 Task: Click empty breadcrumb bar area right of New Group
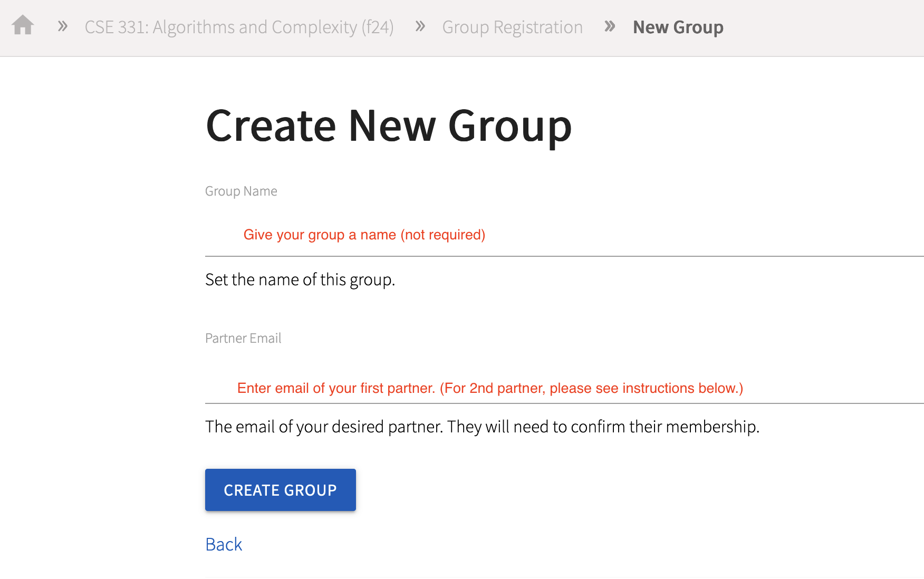point(823,27)
